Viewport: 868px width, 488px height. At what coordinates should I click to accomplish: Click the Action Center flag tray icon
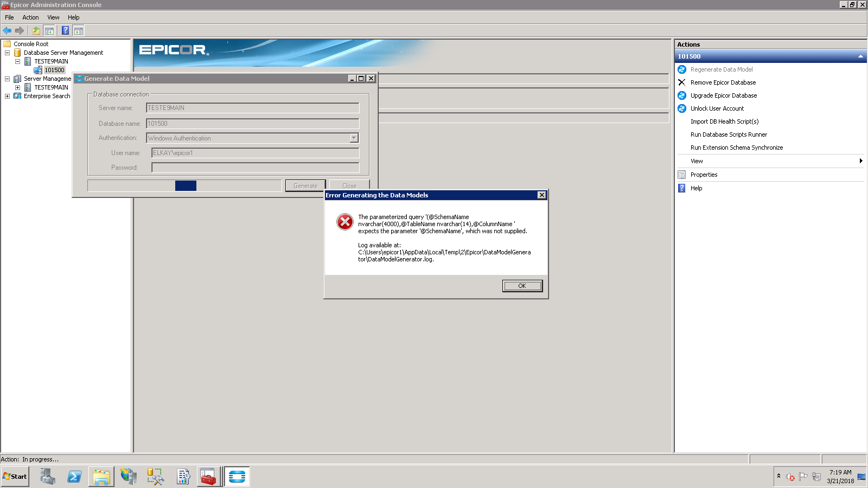coord(803,477)
